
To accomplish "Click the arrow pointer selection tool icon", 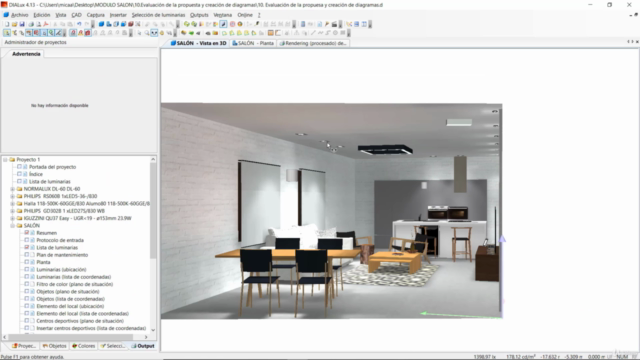I will [x=139, y=33].
